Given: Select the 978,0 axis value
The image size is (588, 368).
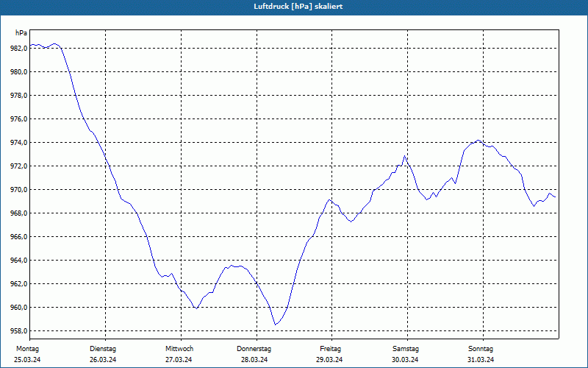Looking at the screenshot, I should coord(19,96).
